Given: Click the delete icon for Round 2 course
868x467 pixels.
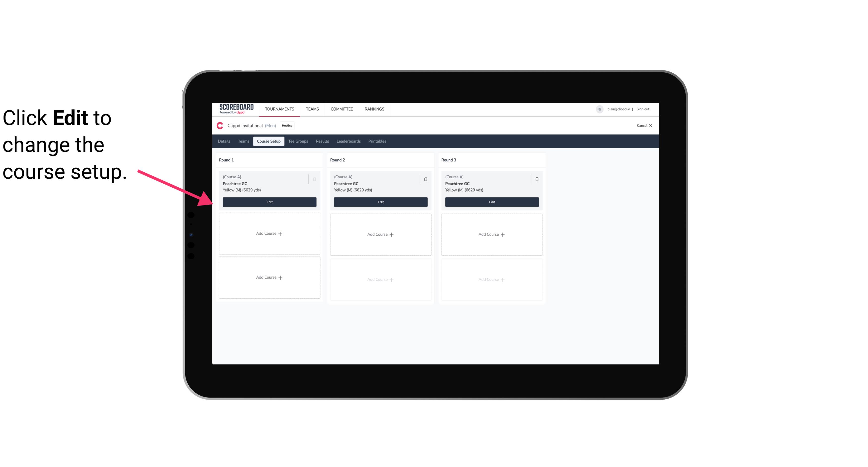Looking at the screenshot, I should pos(425,179).
